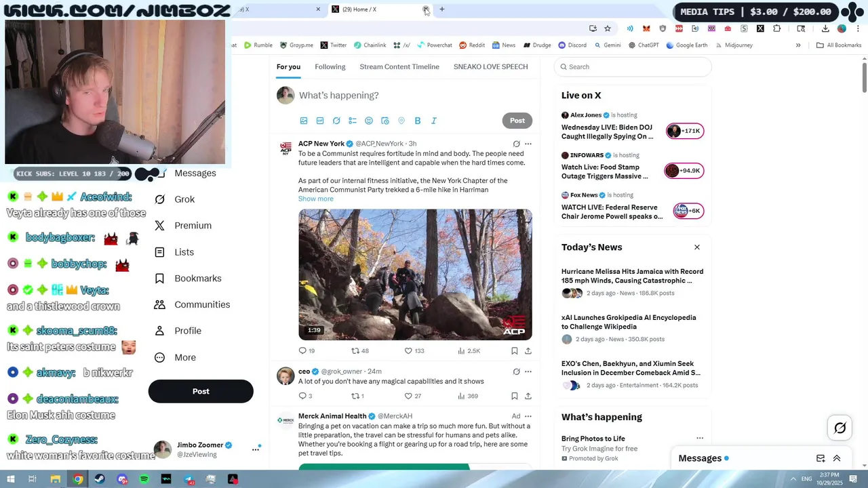Open Chrome downloads icon
Screen dimensions: 868x488
point(825,28)
